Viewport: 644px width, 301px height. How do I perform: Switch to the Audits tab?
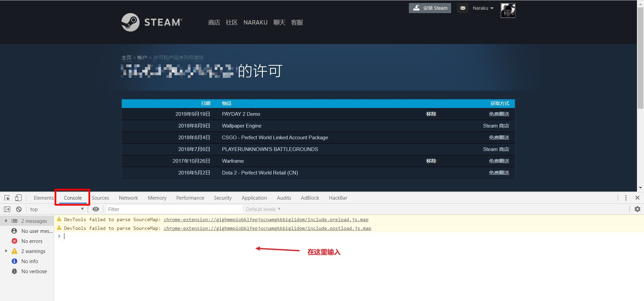point(284,198)
